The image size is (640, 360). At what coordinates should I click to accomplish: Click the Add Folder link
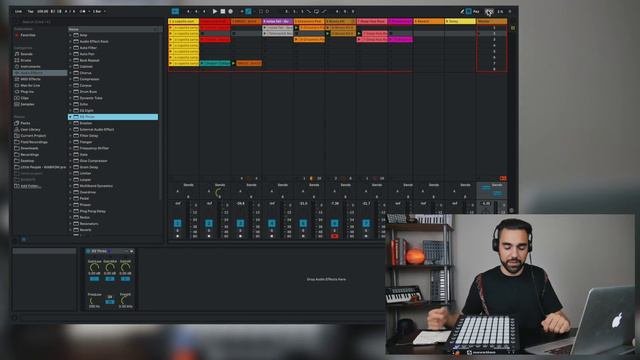(x=30, y=186)
